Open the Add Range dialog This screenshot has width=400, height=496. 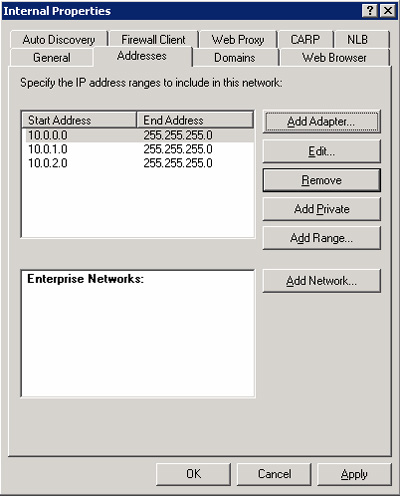[321, 238]
